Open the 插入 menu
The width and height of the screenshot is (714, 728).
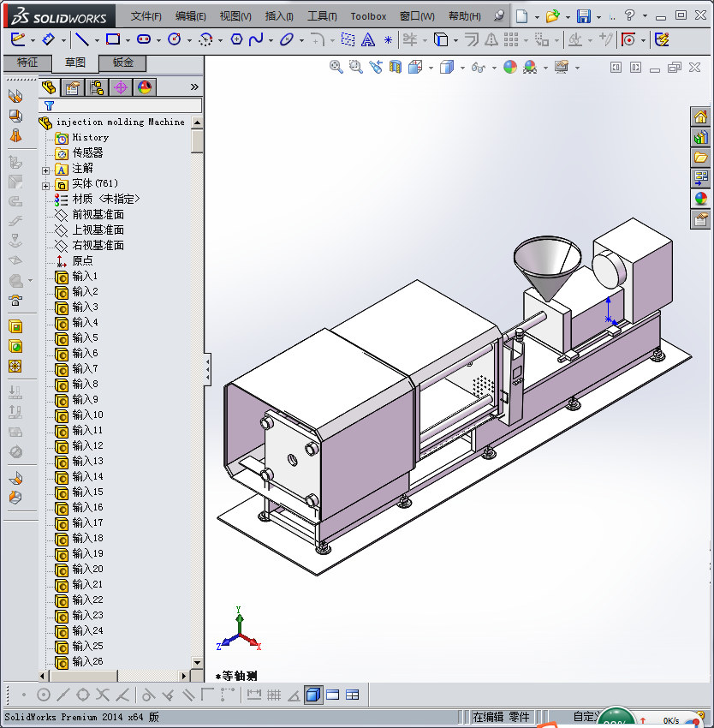(279, 16)
